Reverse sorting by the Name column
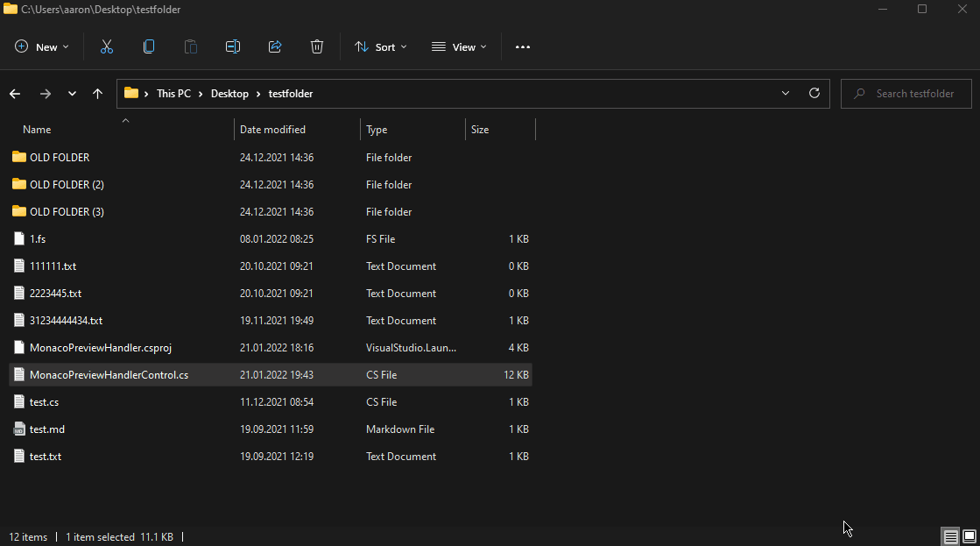This screenshot has width=980, height=546. 37,129
